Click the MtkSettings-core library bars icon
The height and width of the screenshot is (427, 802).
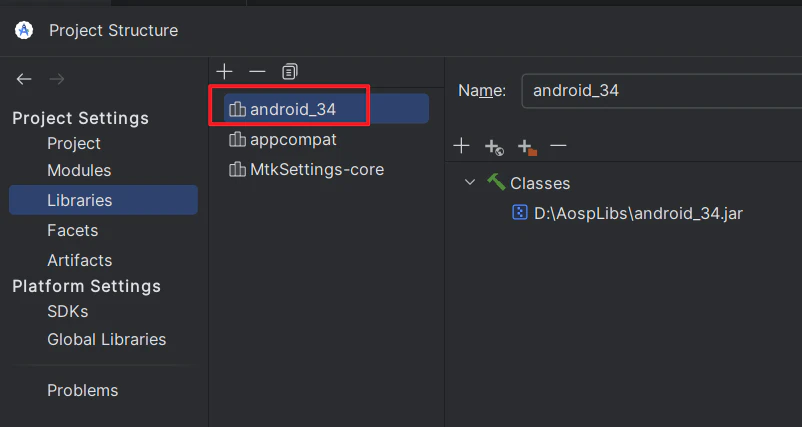[x=237, y=169]
